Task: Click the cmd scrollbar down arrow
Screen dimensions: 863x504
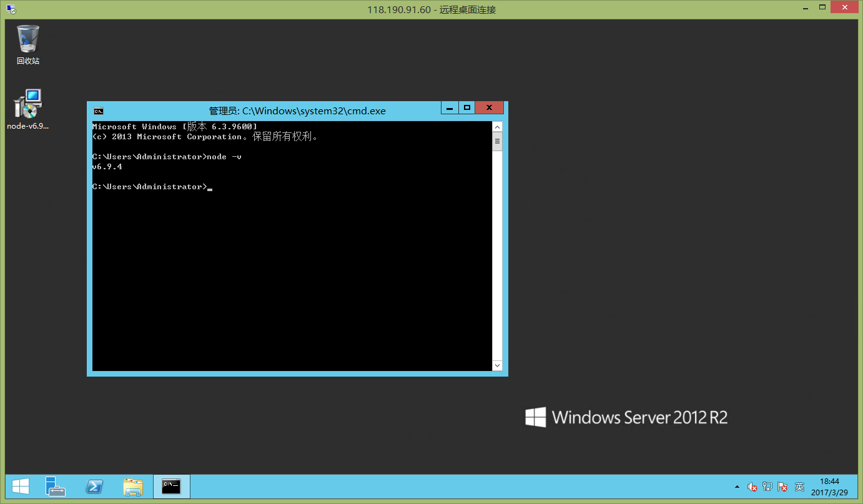Action: coord(497,365)
